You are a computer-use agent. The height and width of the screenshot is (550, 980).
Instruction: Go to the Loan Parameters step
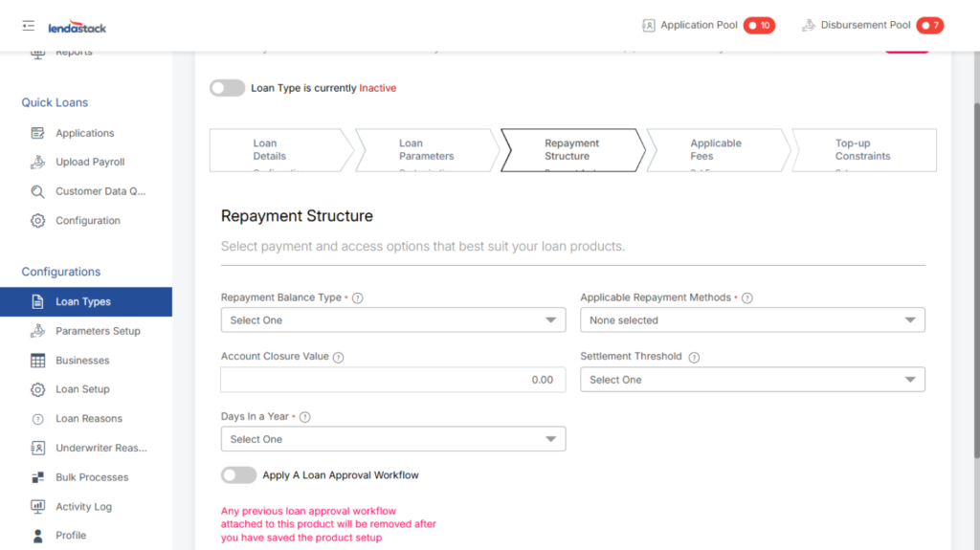pos(426,150)
